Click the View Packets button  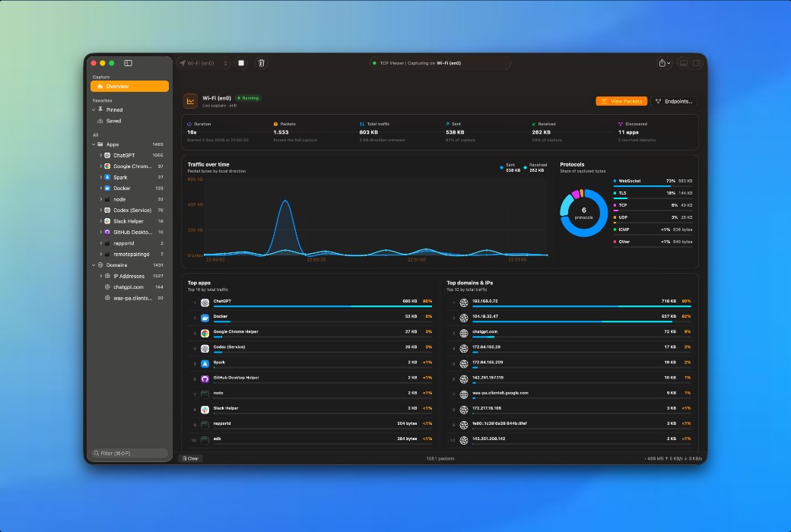[x=621, y=101]
